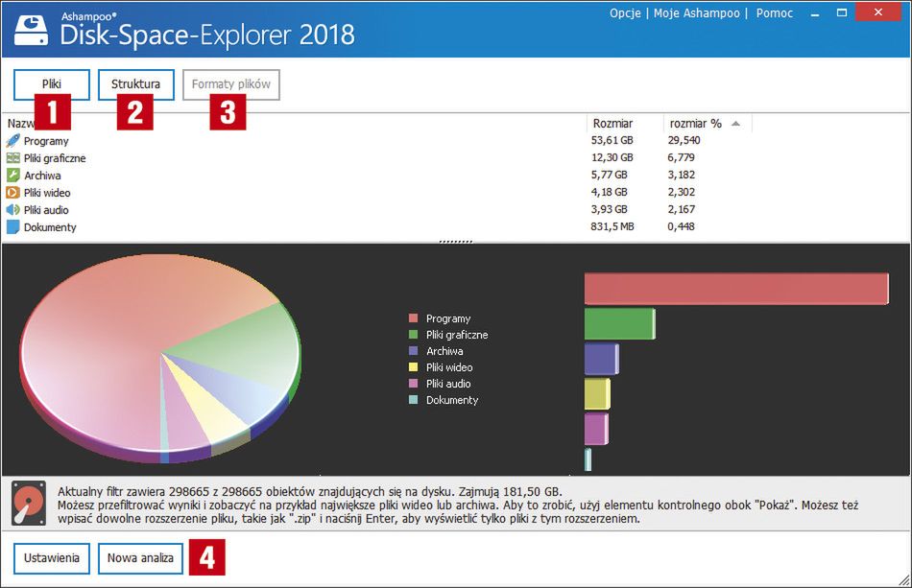This screenshot has height=588, width=912.
Task: Start Nowa analiza
Action: point(140,558)
